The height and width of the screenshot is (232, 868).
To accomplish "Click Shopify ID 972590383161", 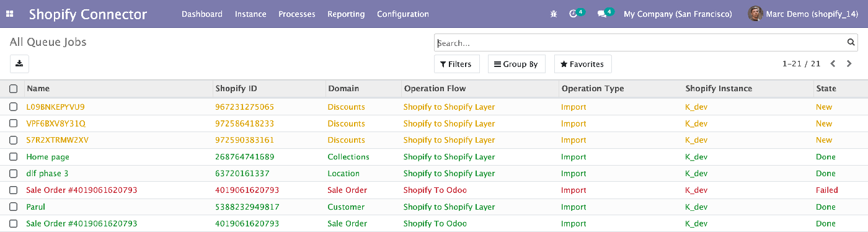I will pyautogui.click(x=244, y=140).
